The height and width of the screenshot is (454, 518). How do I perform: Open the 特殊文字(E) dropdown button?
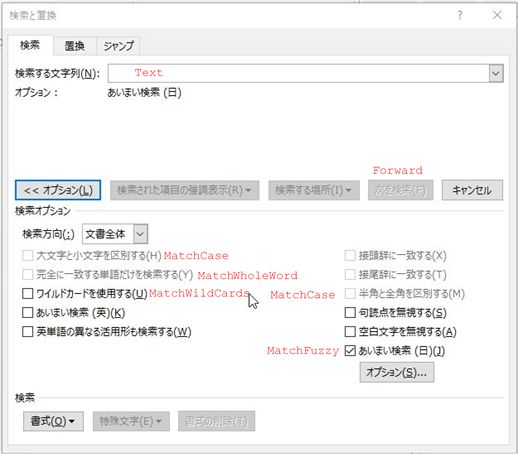pos(131,421)
